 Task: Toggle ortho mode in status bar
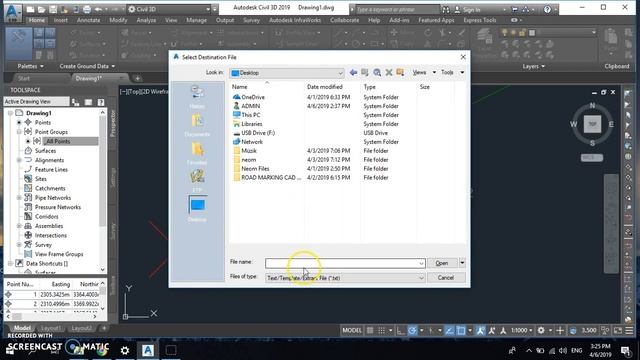pyautogui.click(x=401, y=330)
